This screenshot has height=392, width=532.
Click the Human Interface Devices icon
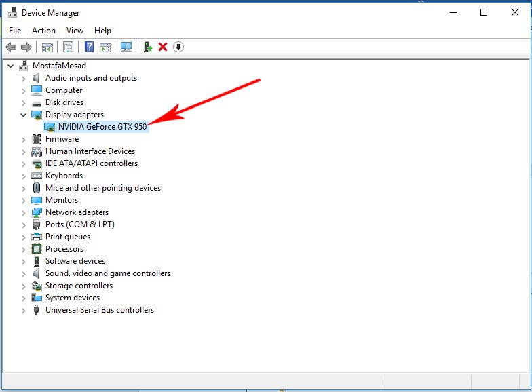tap(37, 152)
